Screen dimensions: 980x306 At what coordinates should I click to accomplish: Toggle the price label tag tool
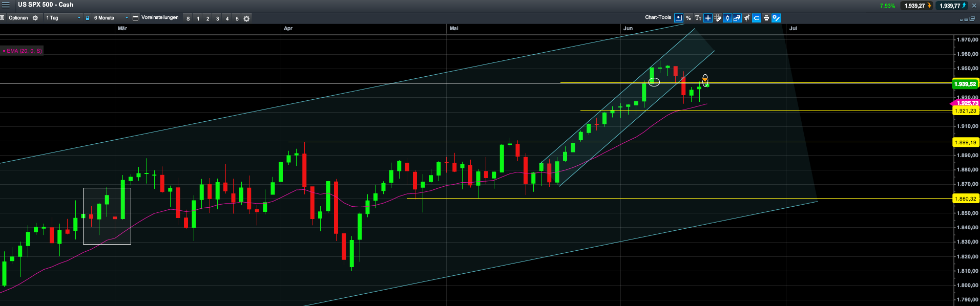(x=757, y=18)
